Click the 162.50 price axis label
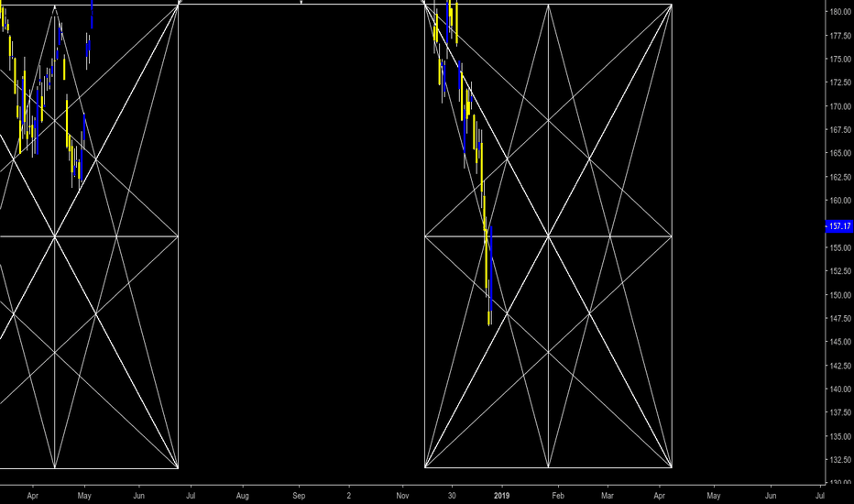 tap(840, 177)
